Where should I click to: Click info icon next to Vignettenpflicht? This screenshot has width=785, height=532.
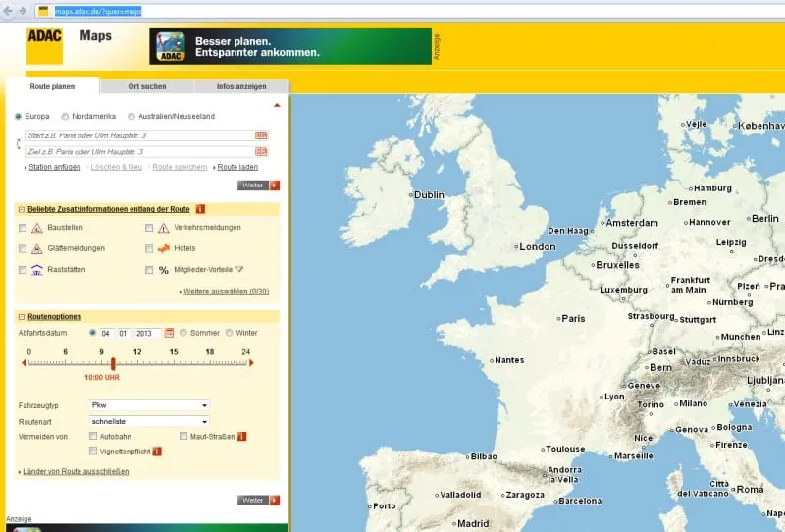pyautogui.click(x=156, y=452)
